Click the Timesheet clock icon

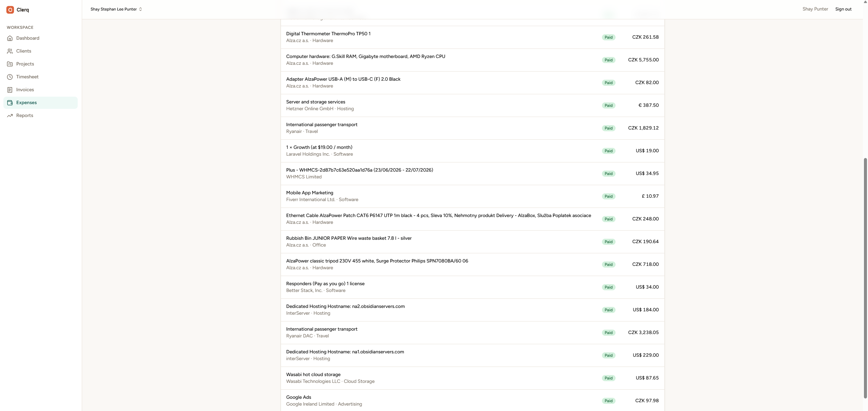(x=10, y=77)
